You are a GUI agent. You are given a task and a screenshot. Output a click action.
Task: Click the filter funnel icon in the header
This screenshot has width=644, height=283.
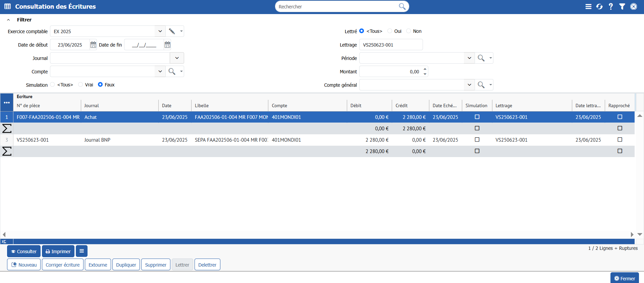click(622, 7)
